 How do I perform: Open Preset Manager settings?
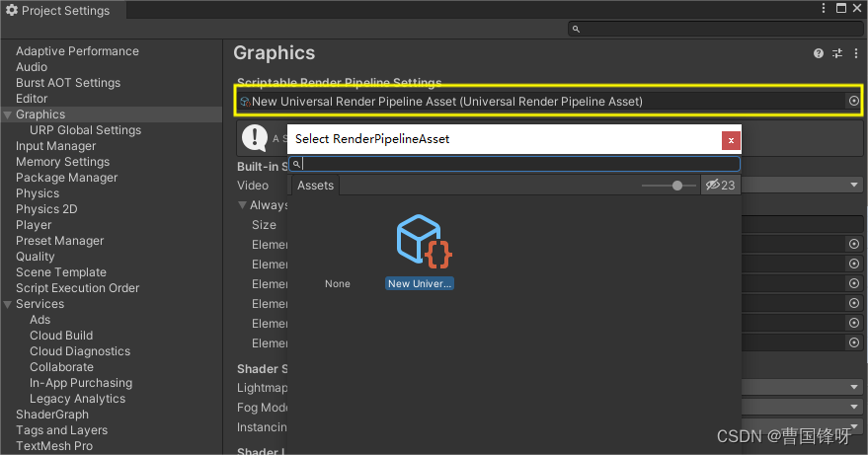click(x=60, y=241)
